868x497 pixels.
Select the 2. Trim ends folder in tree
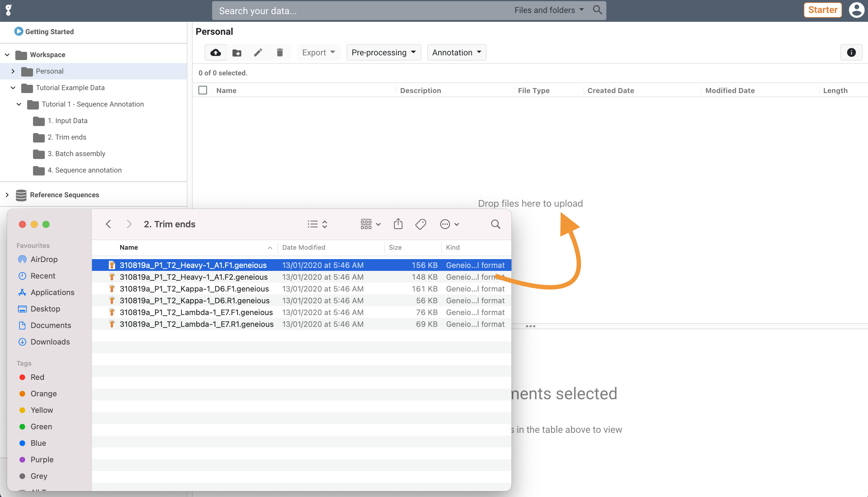click(x=67, y=137)
